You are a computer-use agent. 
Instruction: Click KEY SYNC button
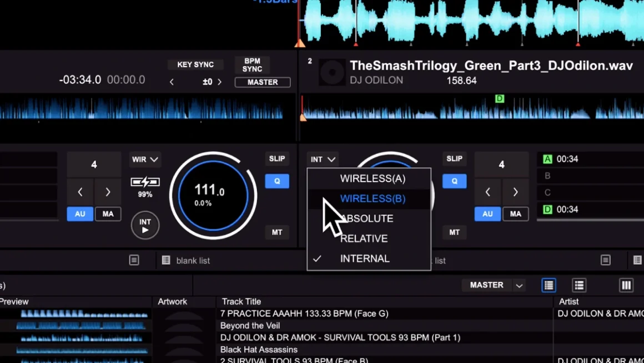click(195, 64)
